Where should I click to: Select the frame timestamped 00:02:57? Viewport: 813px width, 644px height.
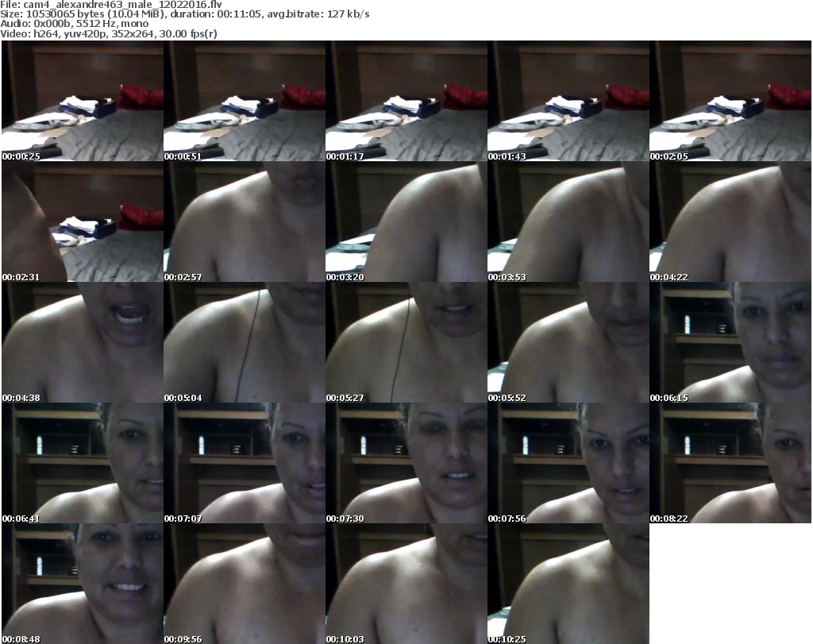tap(245, 222)
